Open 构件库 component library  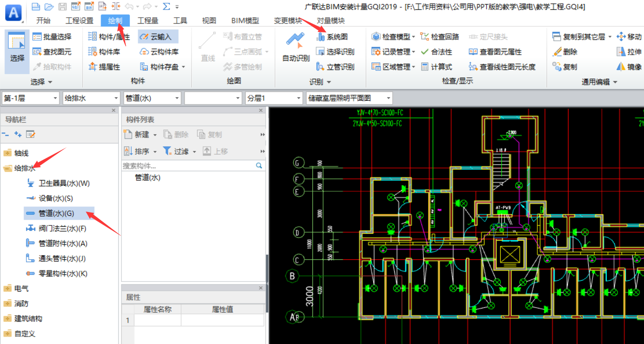[x=104, y=52]
